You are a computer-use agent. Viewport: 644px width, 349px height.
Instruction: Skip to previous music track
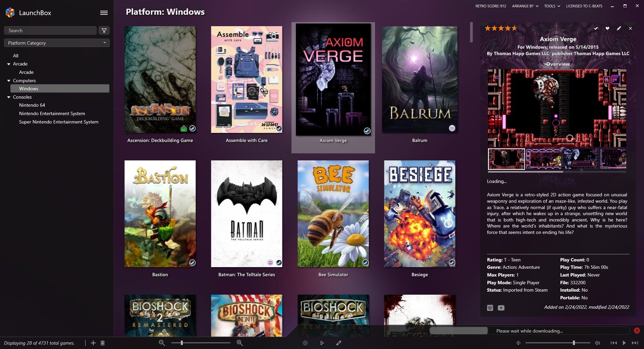[613, 343]
